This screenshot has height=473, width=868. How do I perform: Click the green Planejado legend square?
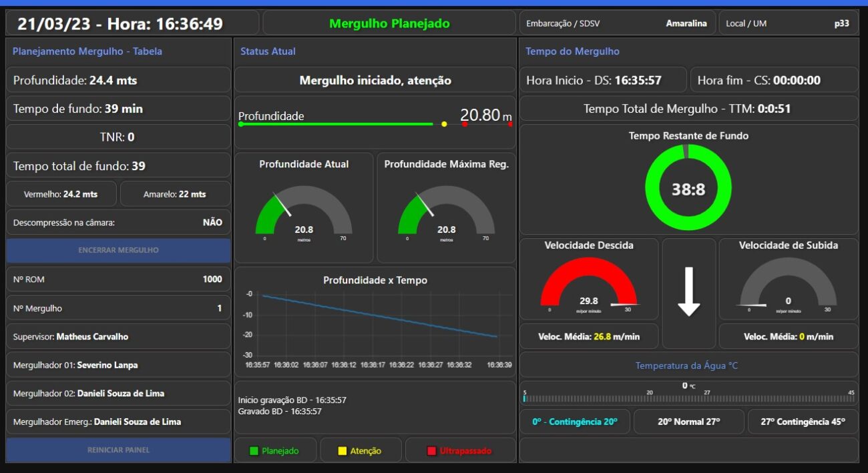click(254, 451)
